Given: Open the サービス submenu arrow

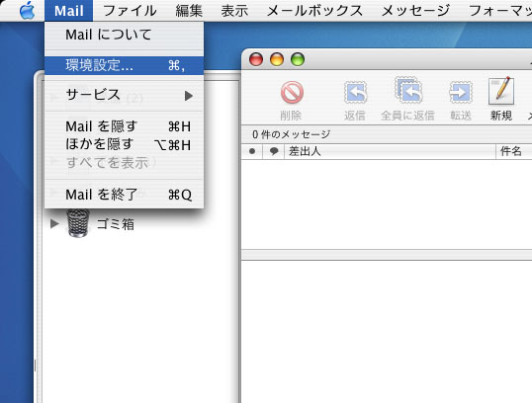Looking at the screenshot, I should coord(189,96).
